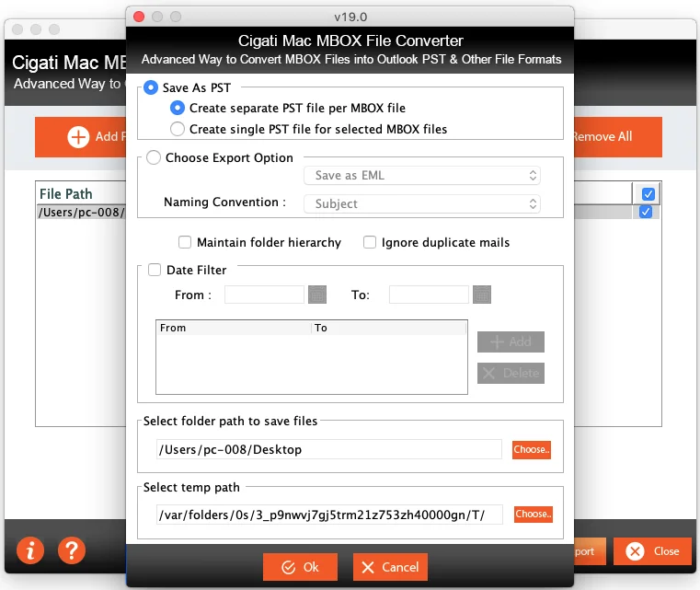Select the /Users/pc-008/ file row

click(82, 212)
